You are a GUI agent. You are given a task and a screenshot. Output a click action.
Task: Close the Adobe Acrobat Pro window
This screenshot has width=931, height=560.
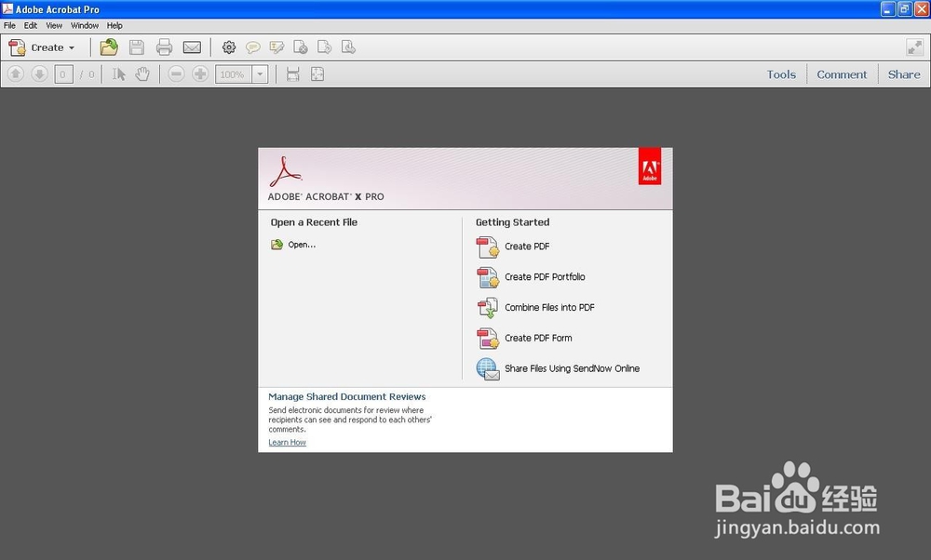922,9
